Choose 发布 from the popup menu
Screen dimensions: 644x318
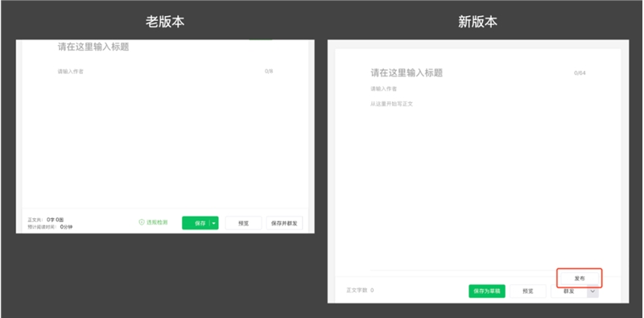tap(580, 278)
